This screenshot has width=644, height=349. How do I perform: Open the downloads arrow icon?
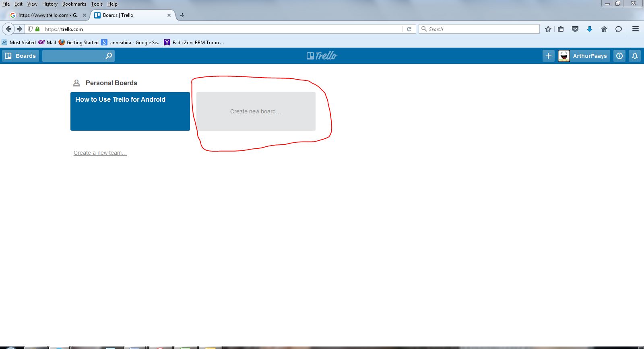coord(590,29)
